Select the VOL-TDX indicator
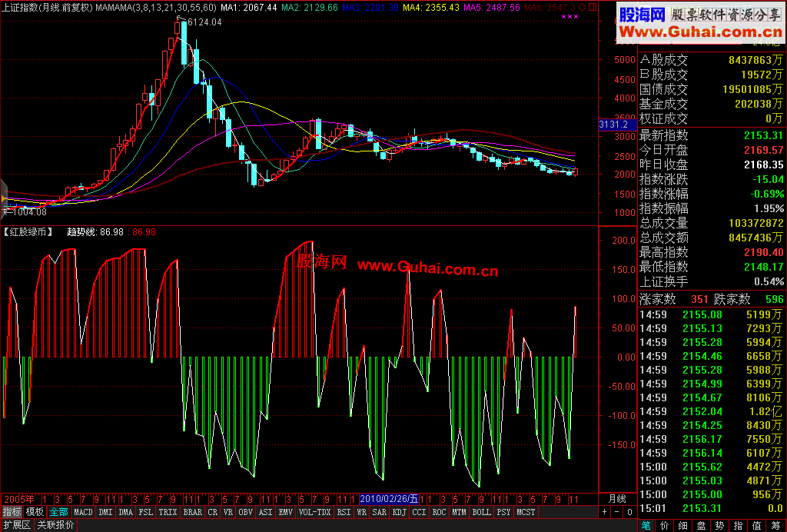The image size is (787, 532). point(314,512)
